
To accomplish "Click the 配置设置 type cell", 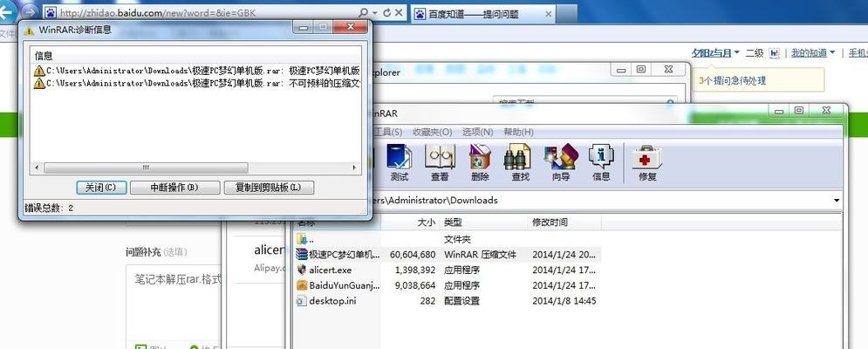I will click(461, 301).
